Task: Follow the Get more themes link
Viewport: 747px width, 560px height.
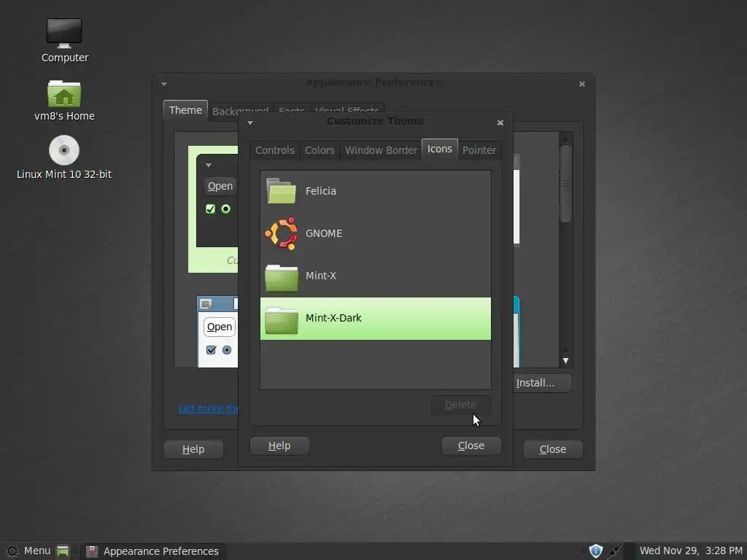Action: (x=208, y=408)
